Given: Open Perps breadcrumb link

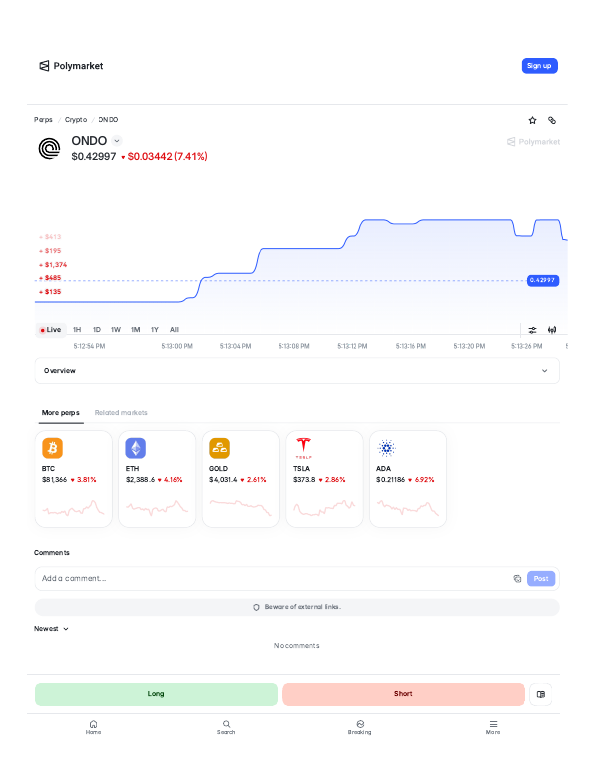Looking at the screenshot, I should pyautogui.click(x=43, y=120).
